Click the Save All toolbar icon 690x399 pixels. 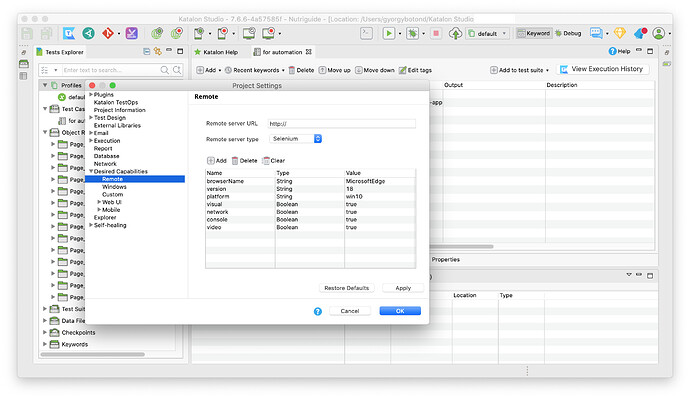46,33
